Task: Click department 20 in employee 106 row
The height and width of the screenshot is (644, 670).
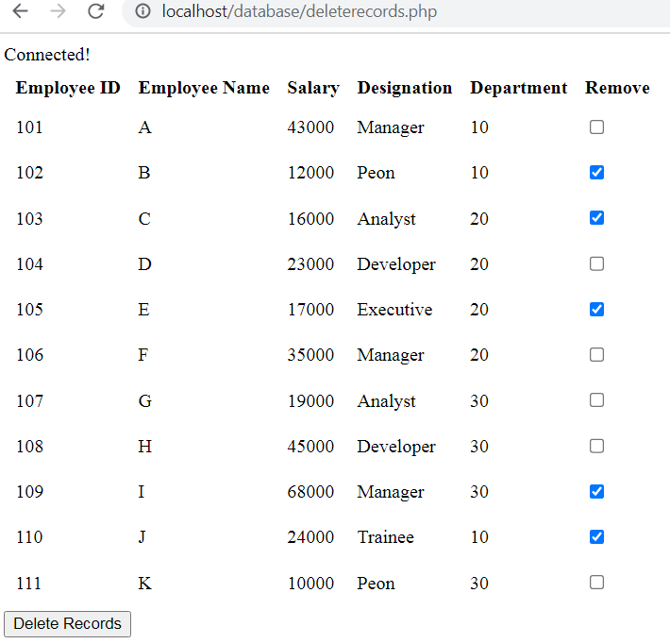Action: click(479, 354)
